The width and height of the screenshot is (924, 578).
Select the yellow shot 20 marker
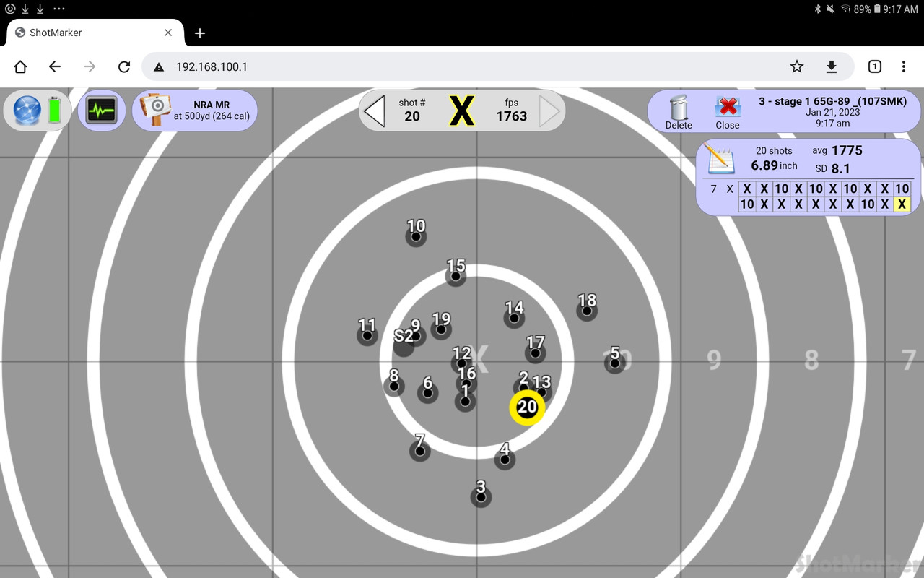click(x=526, y=407)
